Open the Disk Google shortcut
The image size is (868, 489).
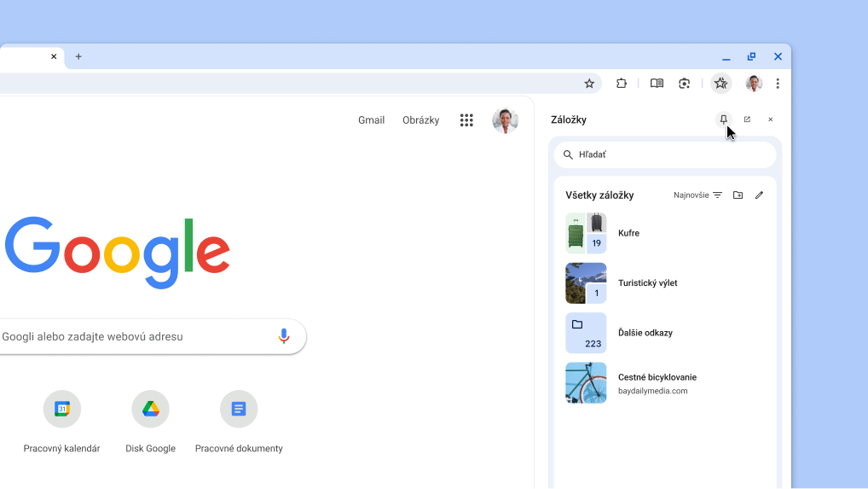(x=151, y=422)
